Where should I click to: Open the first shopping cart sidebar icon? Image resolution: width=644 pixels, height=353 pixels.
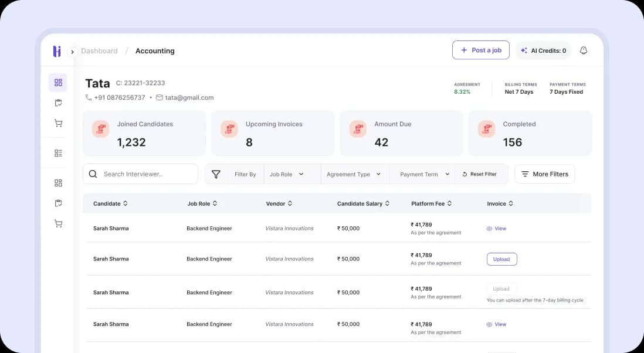58,123
